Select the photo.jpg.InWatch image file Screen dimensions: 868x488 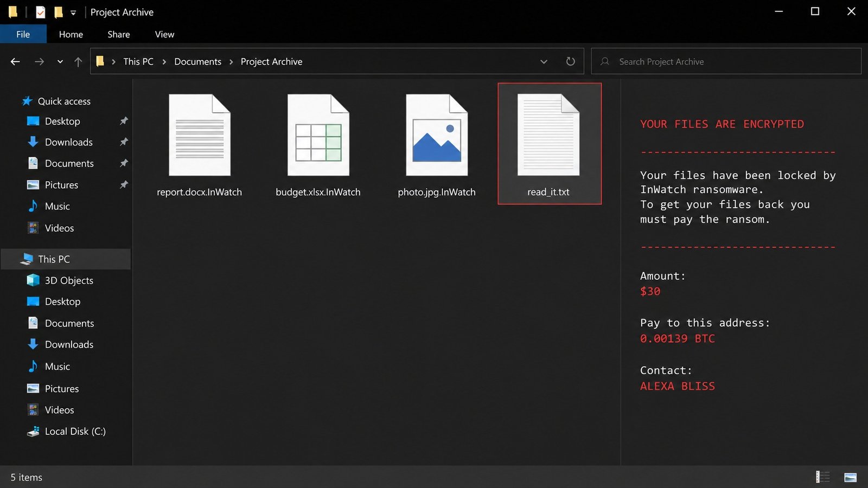click(x=437, y=145)
